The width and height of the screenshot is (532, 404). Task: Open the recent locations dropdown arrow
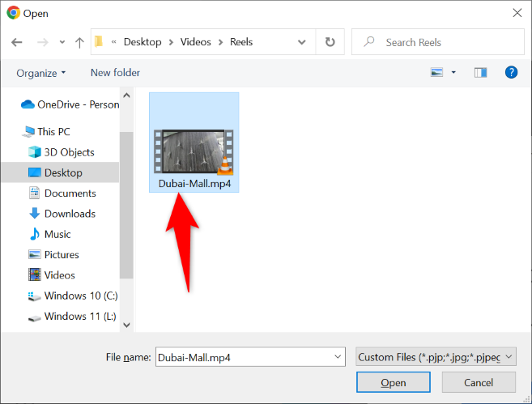tap(62, 42)
